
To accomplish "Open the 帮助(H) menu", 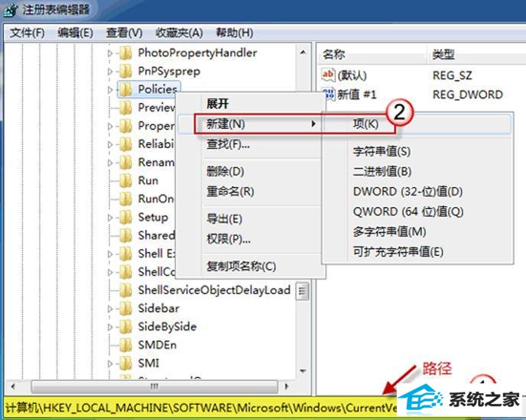I will (x=234, y=33).
